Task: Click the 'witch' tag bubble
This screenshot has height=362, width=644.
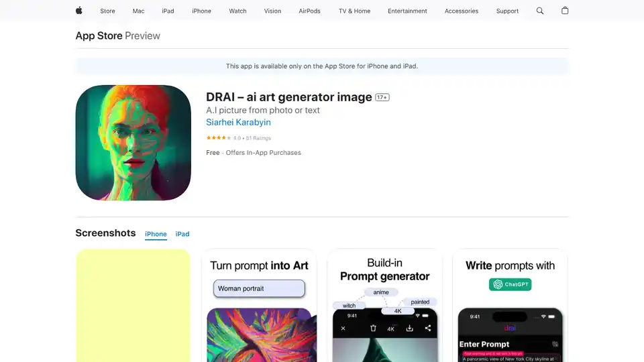Action: point(349,306)
